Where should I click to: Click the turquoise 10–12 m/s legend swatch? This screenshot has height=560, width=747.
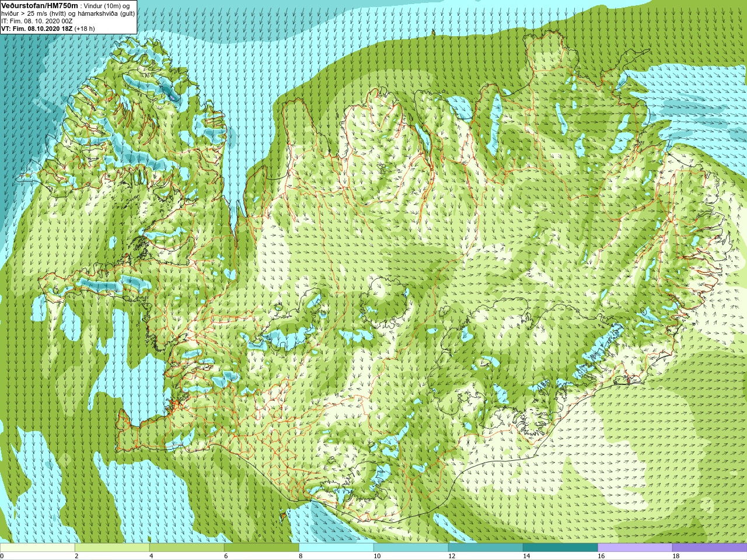(x=411, y=548)
